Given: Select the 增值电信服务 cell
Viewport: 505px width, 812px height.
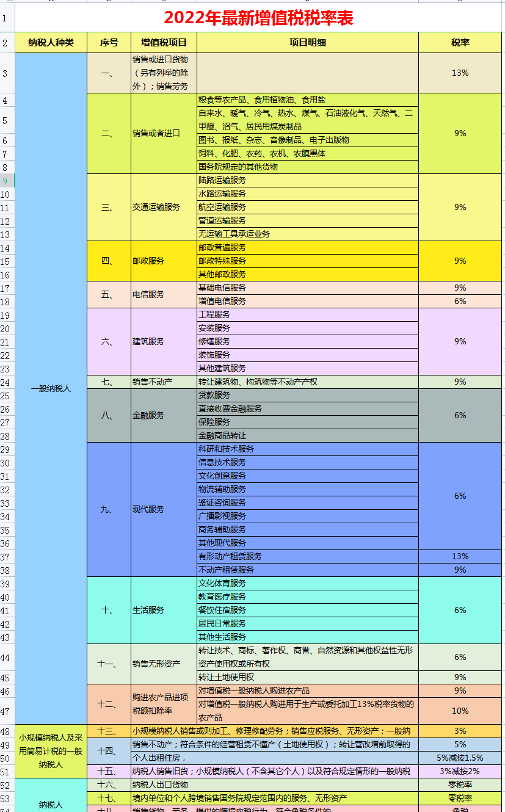Looking at the screenshot, I should [x=307, y=301].
